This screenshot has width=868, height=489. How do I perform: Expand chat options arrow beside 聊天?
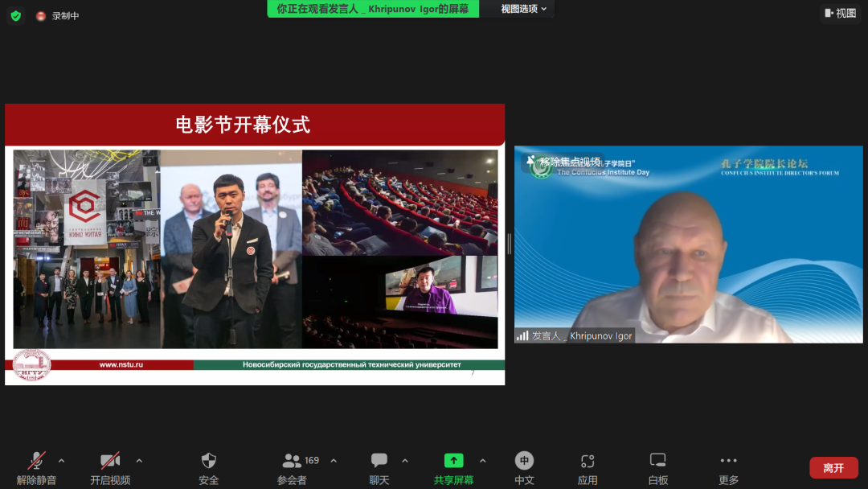pyautogui.click(x=405, y=461)
